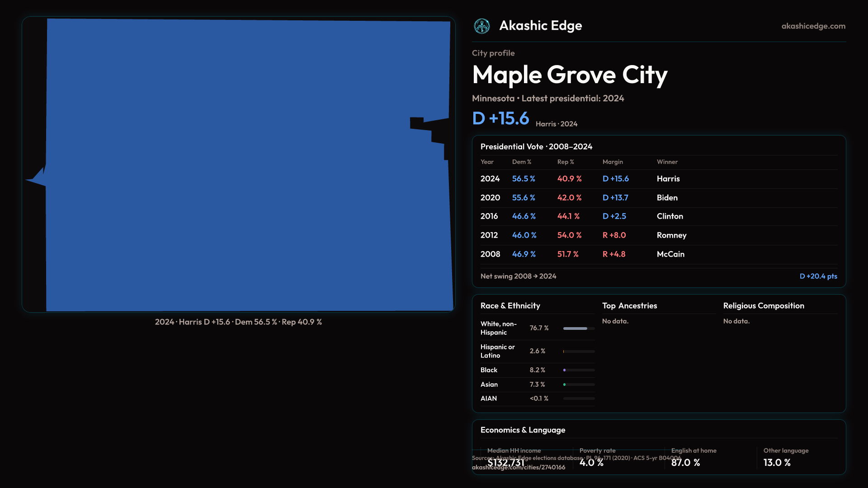Click the Margin column header
The image size is (868, 488).
click(613, 162)
